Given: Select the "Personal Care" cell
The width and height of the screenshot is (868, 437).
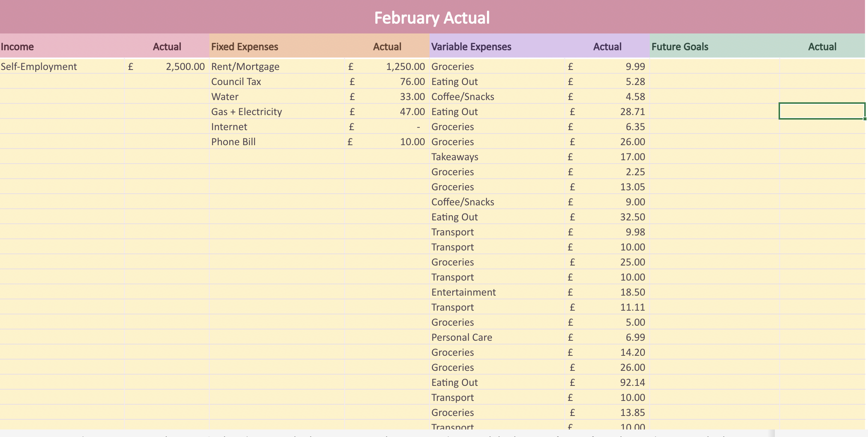Looking at the screenshot, I should (x=497, y=337).
